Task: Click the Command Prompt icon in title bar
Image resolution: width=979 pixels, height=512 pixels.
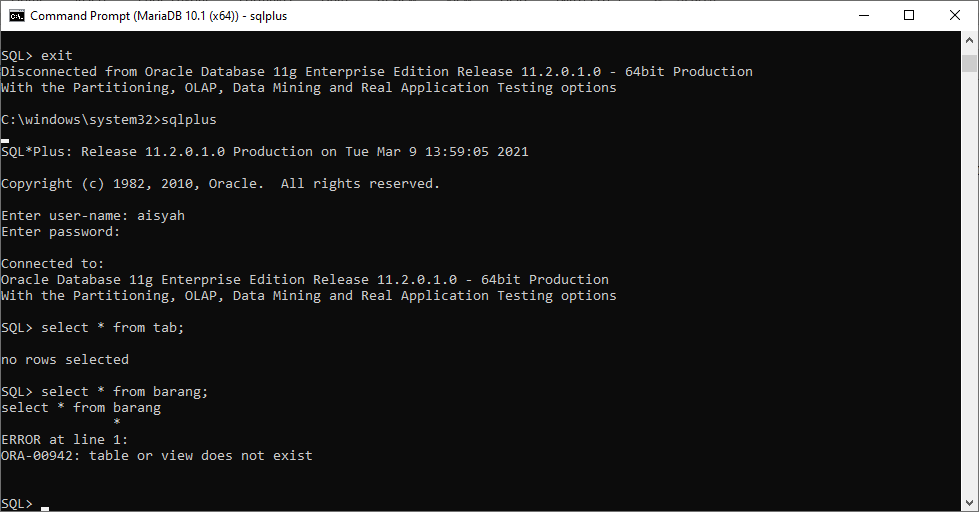Action: (16, 15)
